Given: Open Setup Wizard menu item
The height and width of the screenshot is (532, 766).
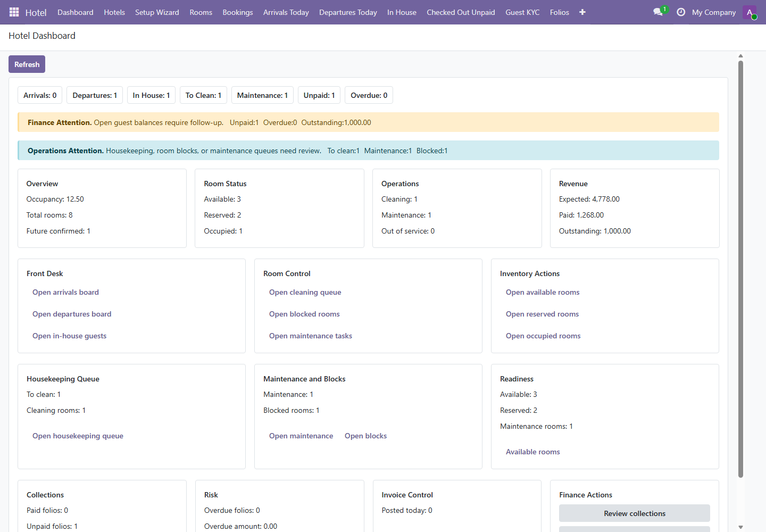Looking at the screenshot, I should (x=157, y=12).
